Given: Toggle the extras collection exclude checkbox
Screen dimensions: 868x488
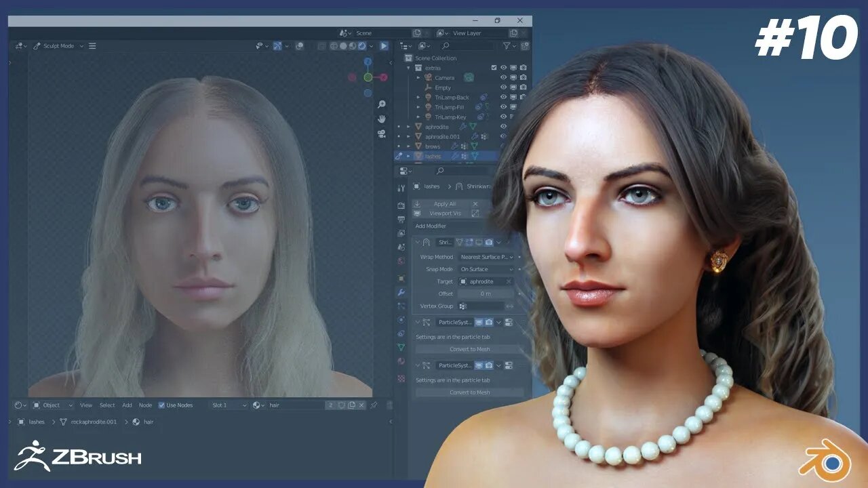Looking at the screenshot, I should 494,68.
